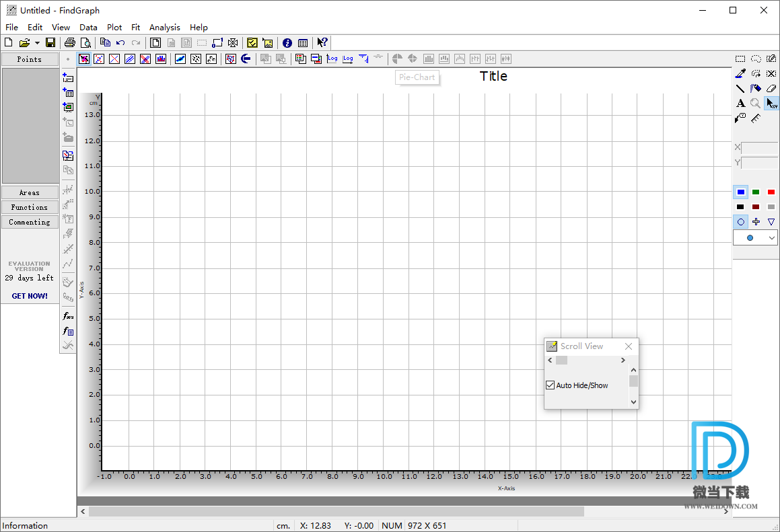Pick the blue color swatch
This screenshot has width=780, height=532.
[741, 192]
